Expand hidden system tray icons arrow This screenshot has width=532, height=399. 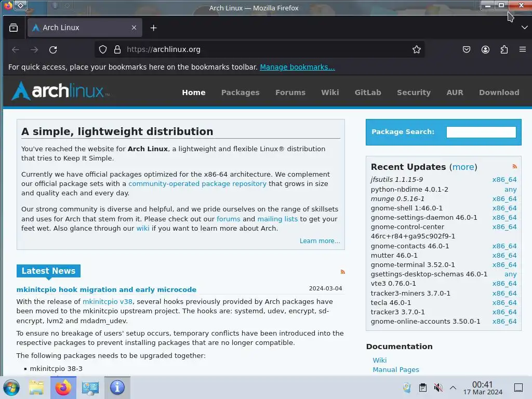pos(453,388)
